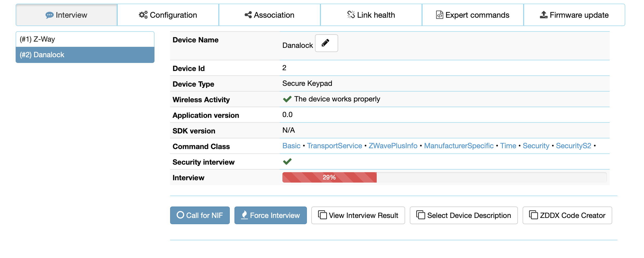644x258 pixels.
Task: Open the ZWavePlusInfo command class link
Action: 393,146
